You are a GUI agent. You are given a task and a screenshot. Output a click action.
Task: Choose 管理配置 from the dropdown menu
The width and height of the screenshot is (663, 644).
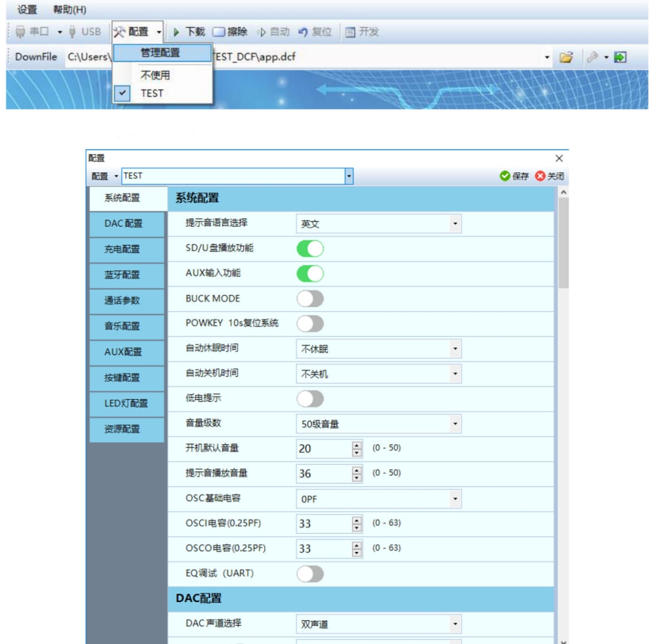(x=162, y=53)
